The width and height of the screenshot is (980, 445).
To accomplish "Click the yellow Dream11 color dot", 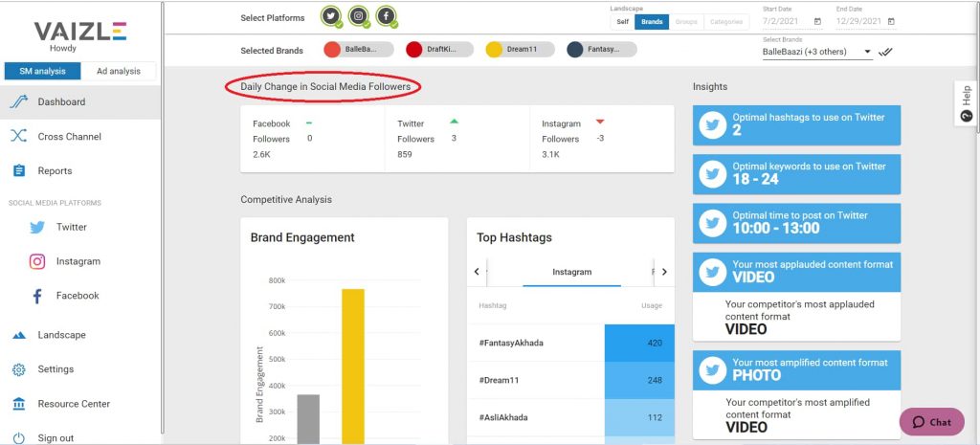I will 495,50.
